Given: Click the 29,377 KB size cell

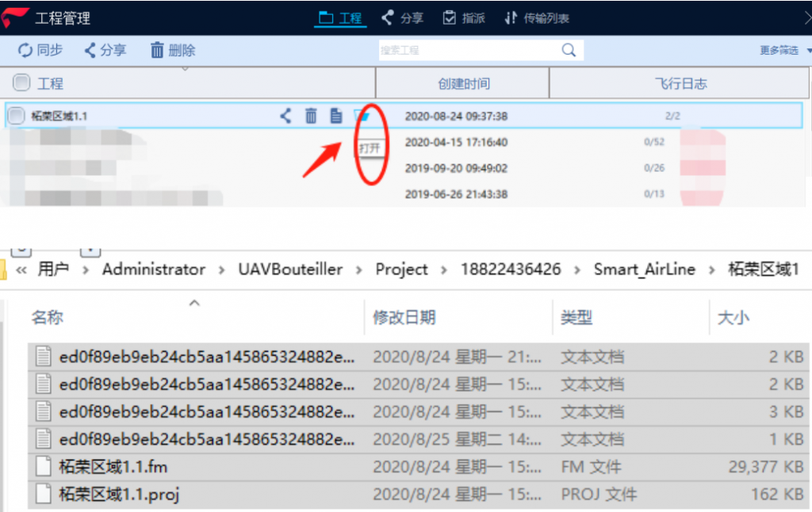Looking at the screenshot, I should pos(766,467).
